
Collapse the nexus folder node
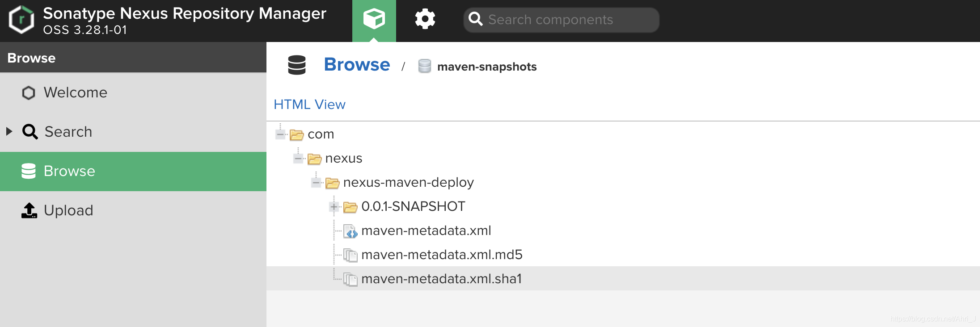pos(298,158)
